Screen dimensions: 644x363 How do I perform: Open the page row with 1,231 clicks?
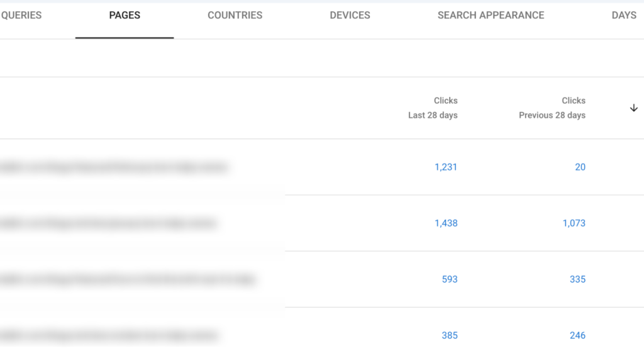click(113, 167)
